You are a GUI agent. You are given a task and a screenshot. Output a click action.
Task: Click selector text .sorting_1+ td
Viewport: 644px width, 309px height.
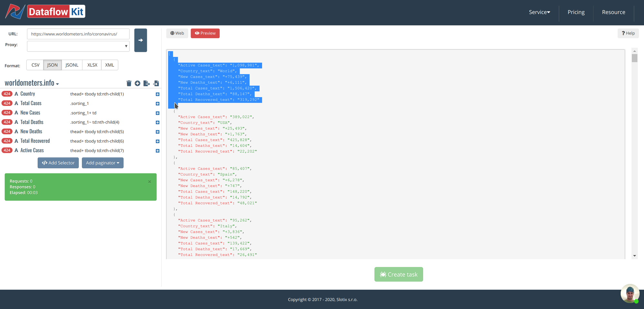(x=83, y=113)
